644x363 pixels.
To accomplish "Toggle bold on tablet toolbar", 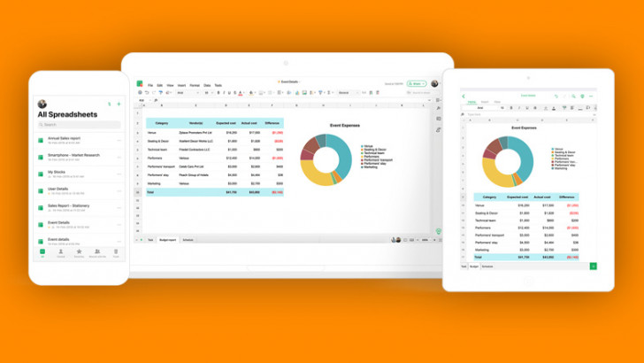I will pos(511,108).
